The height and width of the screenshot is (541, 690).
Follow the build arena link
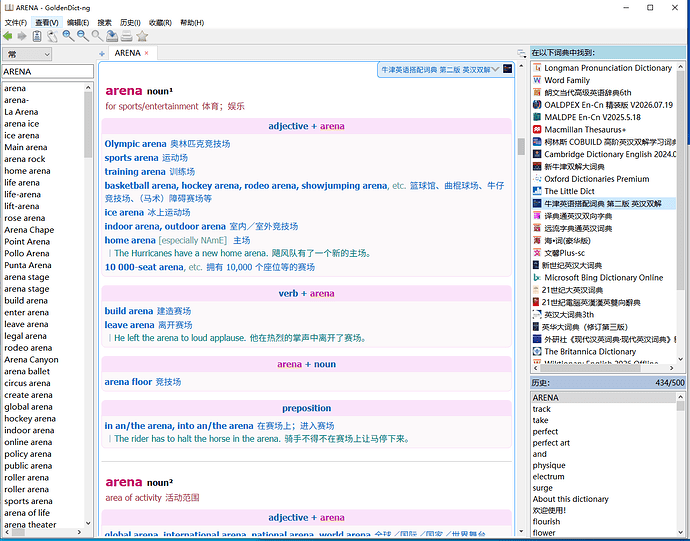click(x=128, y=311)
